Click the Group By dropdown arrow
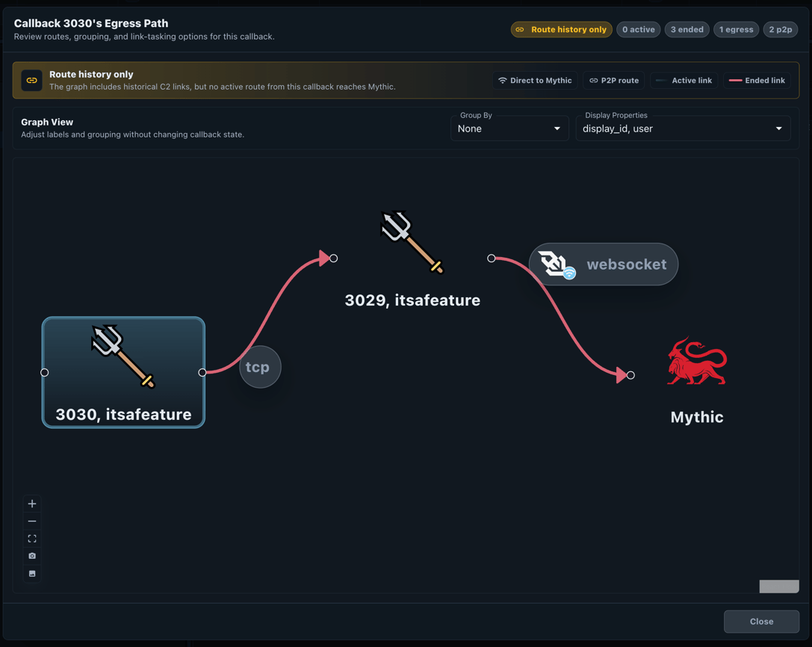 (x=557, y=129)
